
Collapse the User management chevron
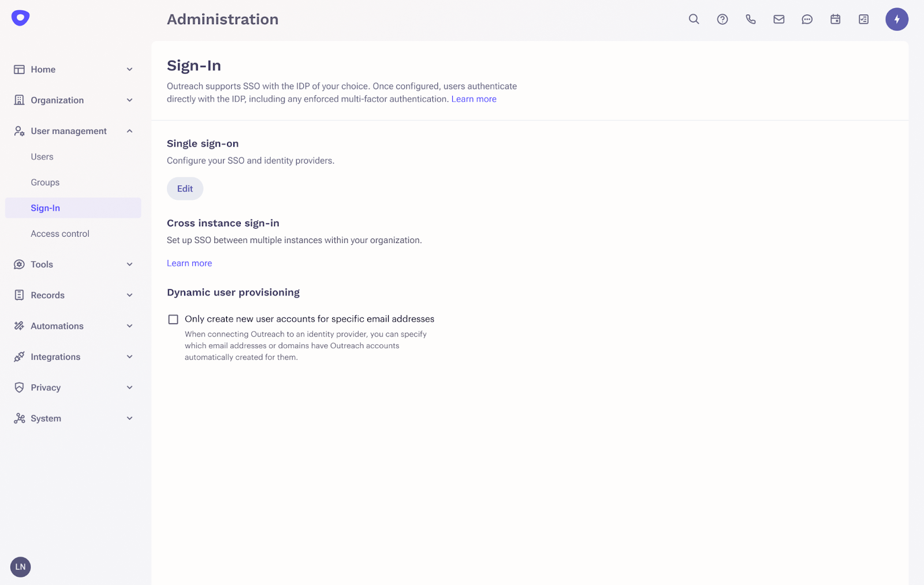pos(129,131)
